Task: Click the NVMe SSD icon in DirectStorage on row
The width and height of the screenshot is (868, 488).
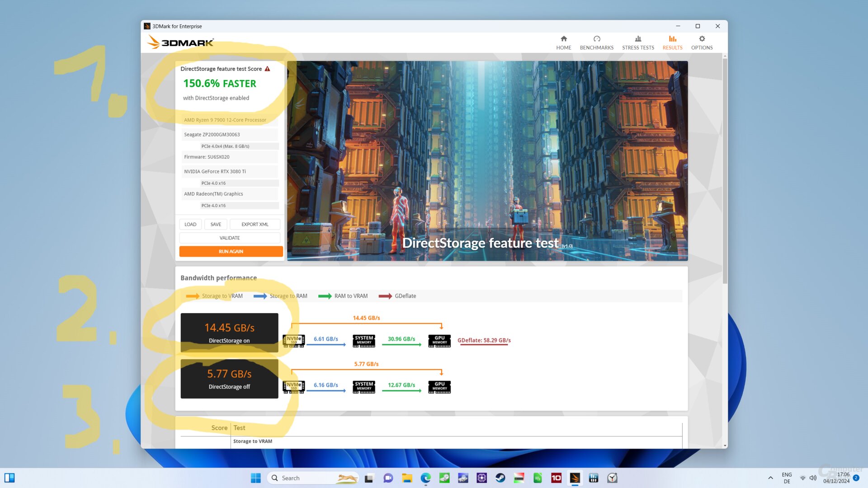Action: [294, 340]
